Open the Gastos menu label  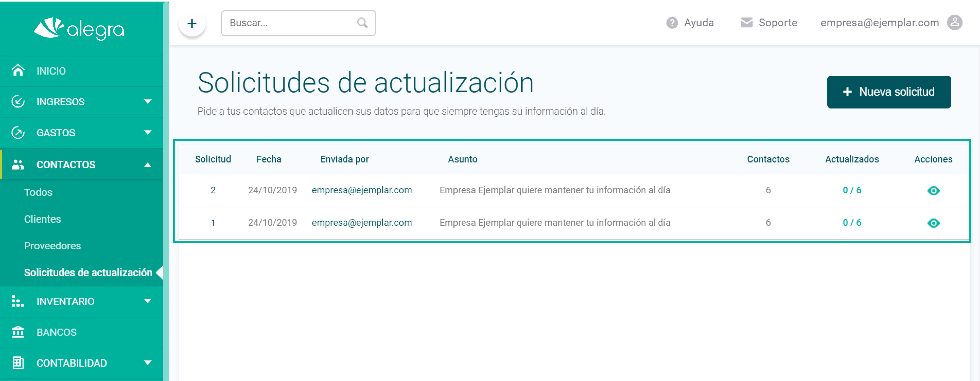pos(56,133)
